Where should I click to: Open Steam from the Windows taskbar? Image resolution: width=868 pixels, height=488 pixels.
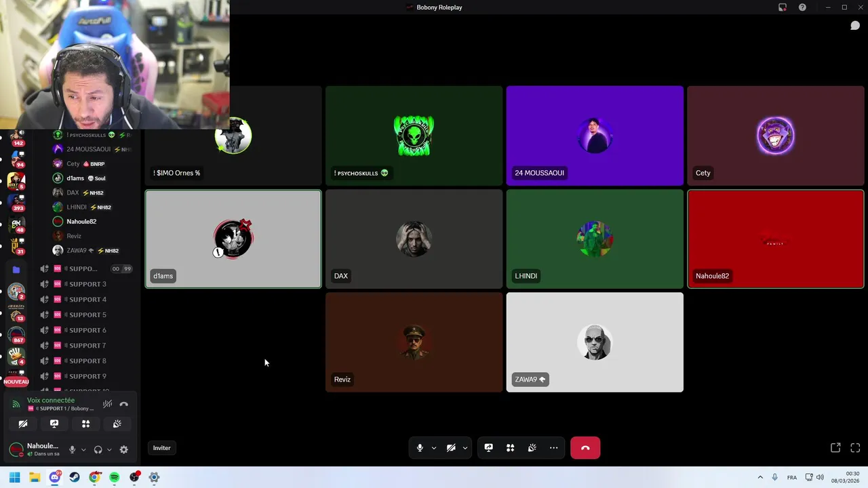click(75, 477)
